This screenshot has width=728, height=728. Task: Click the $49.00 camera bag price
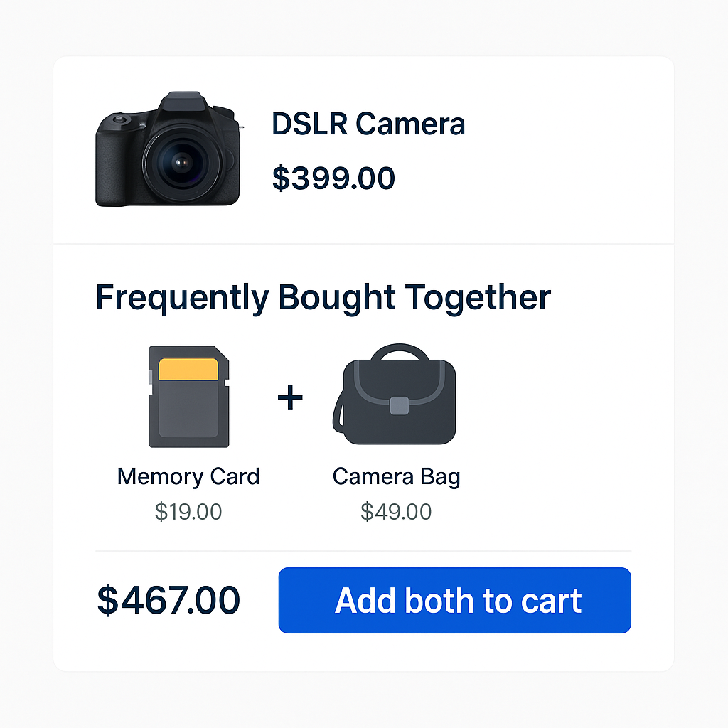tap(396, 512)
